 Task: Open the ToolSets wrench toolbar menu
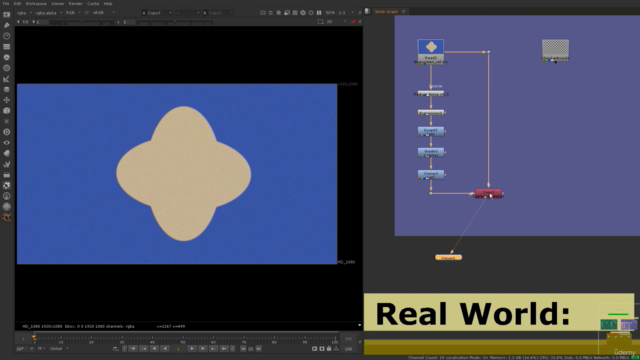pos(7,164)
